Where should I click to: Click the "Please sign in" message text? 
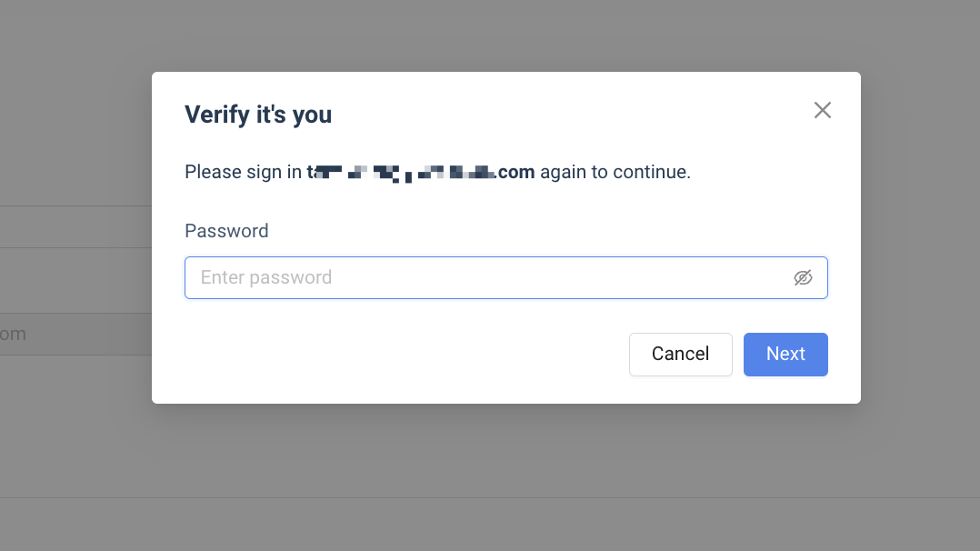pyautogui.click(x=243, y=172)
